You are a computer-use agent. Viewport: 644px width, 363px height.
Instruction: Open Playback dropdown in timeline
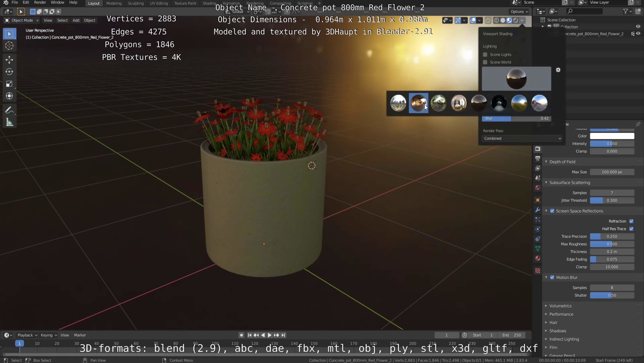[27, 335]
